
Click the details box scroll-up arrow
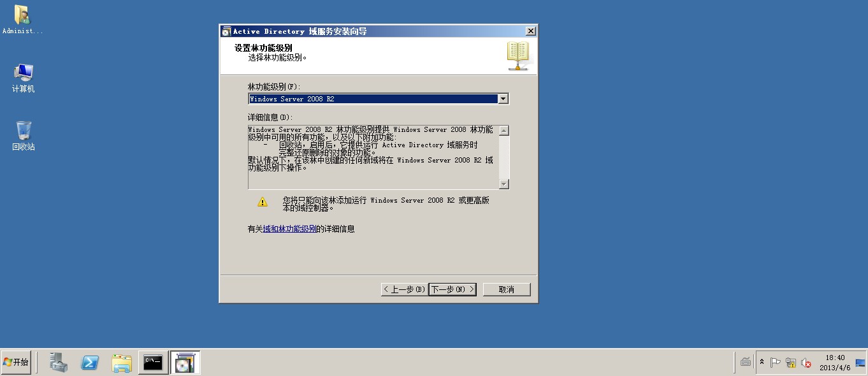coord(504,131)
